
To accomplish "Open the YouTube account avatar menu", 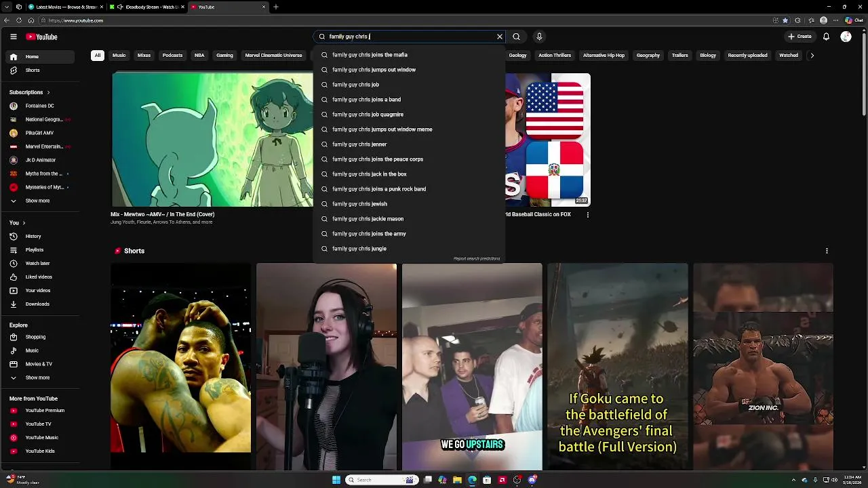I will (846, 37).
